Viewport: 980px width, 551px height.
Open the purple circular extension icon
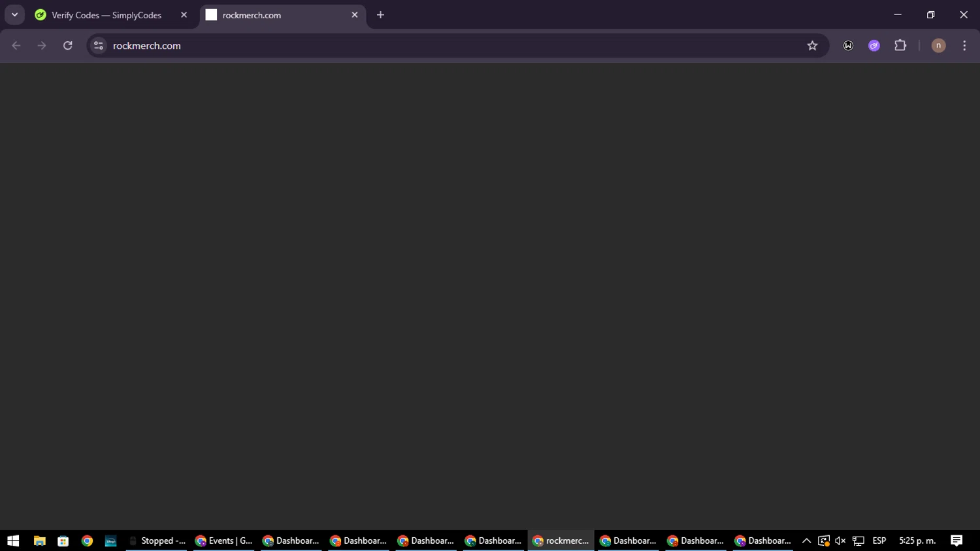(x=874, y=46)
